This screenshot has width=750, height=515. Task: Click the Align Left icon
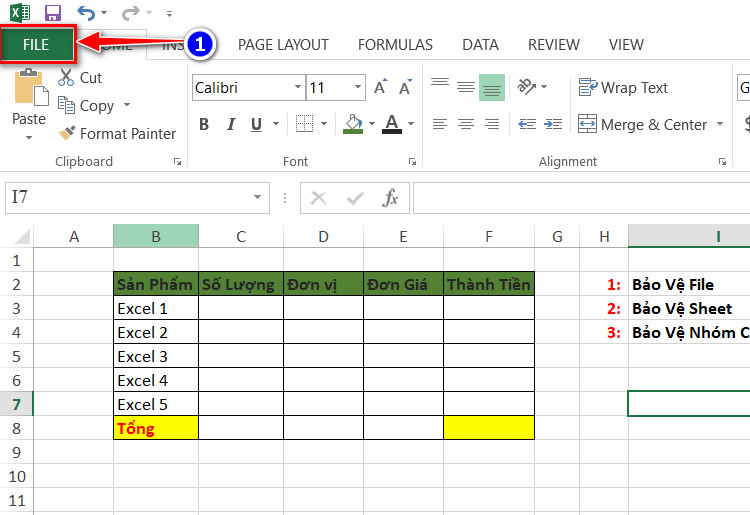tap(440, 124)
